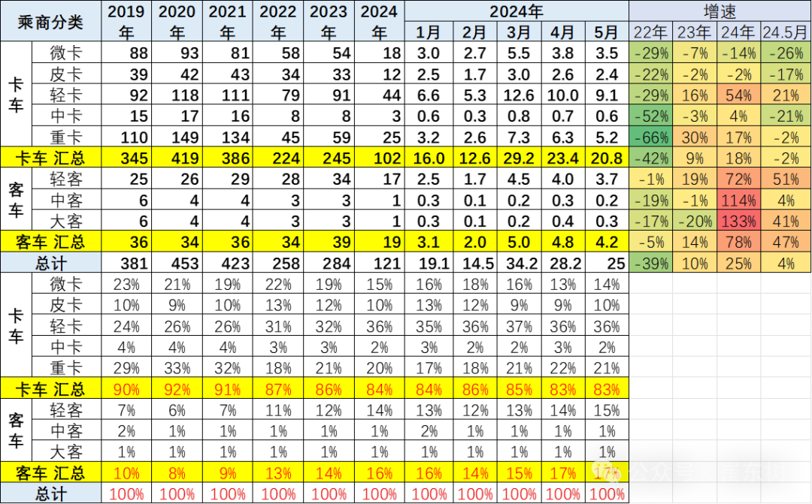Select the truck total cell showing 419
Viewport: 812px width, 504px height.
pyautogui.click(x=177, y=158)
